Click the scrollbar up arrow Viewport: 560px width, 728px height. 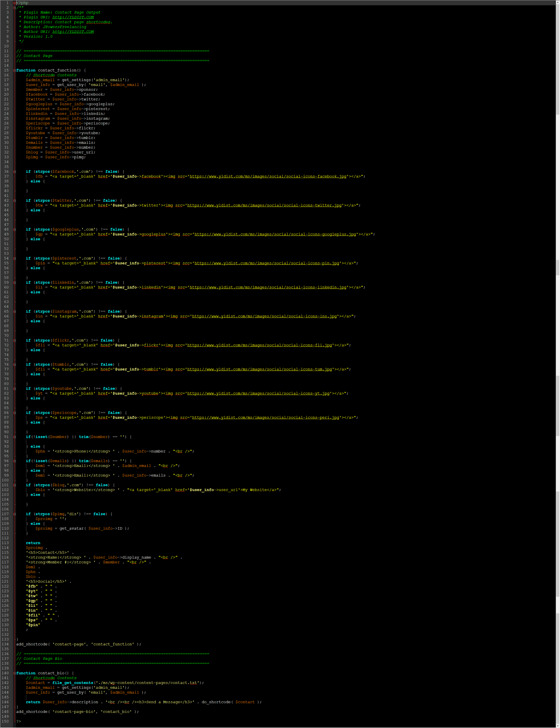click(557, 2)
